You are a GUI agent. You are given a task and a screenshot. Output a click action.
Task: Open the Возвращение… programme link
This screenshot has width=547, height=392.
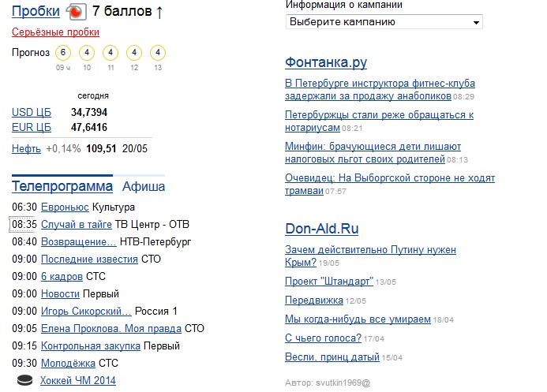pos(78,242)
